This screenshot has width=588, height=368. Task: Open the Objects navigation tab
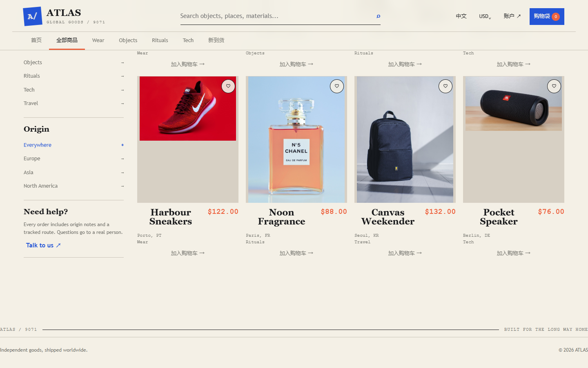click(128, 40)
